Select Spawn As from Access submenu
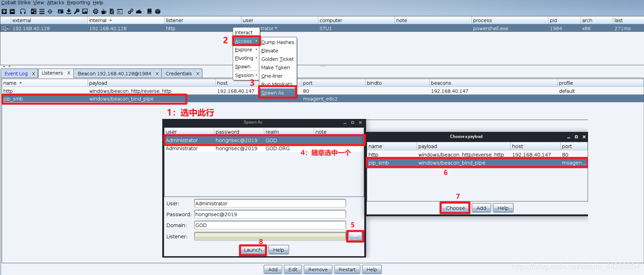The height and width of the screenshot is (275, 644). coord(278,93)
